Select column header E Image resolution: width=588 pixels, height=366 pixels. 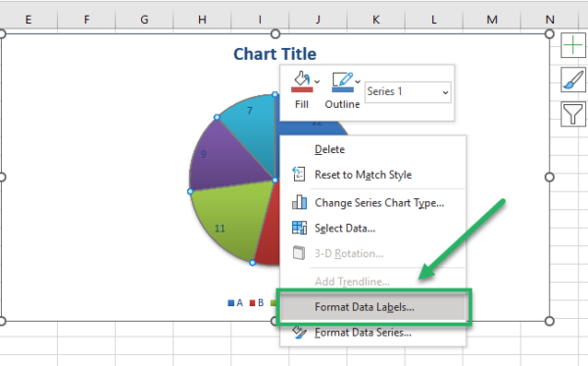tap(28, 20)
